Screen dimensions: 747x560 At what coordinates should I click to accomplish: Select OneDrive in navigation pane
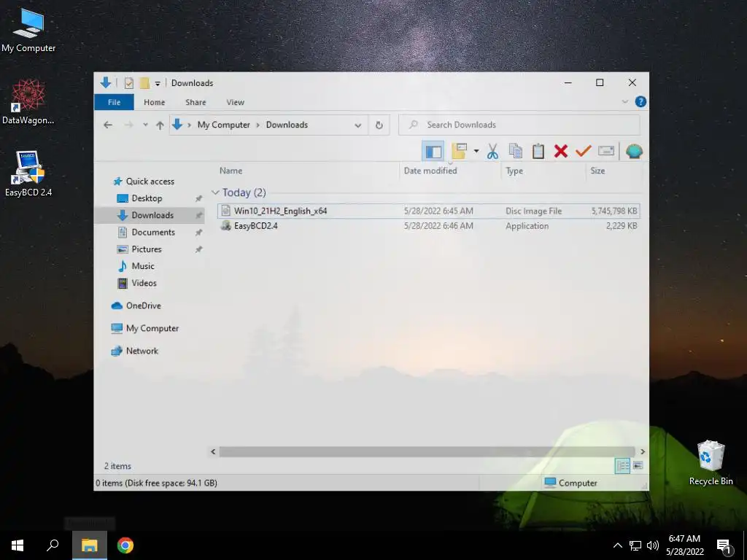(x=143, y=306)
